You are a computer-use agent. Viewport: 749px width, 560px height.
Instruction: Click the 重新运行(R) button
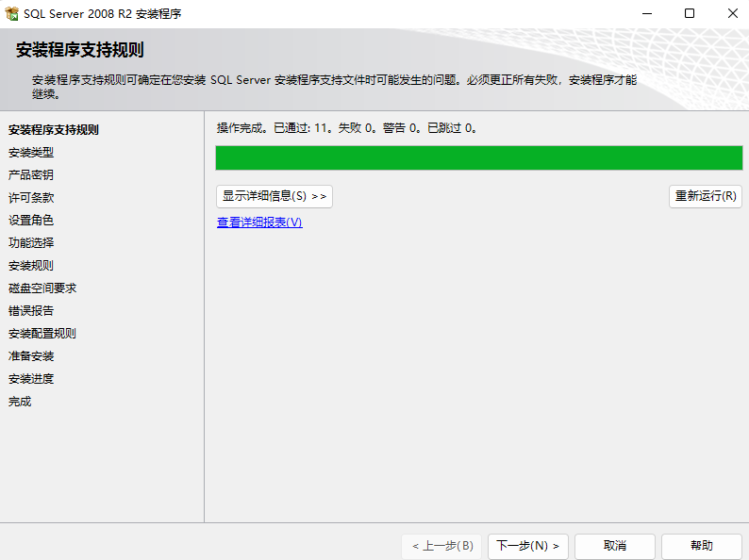pos(706,196)
